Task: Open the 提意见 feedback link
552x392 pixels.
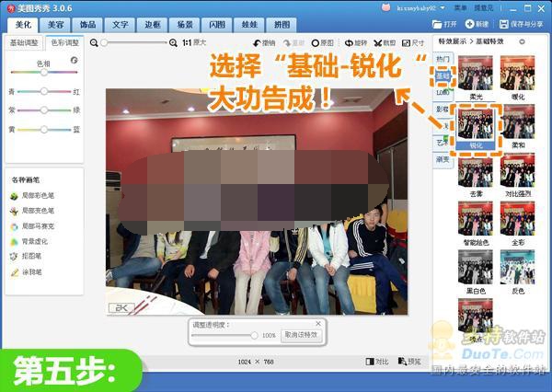Action: pyautogui.click(x=483, y=7)
